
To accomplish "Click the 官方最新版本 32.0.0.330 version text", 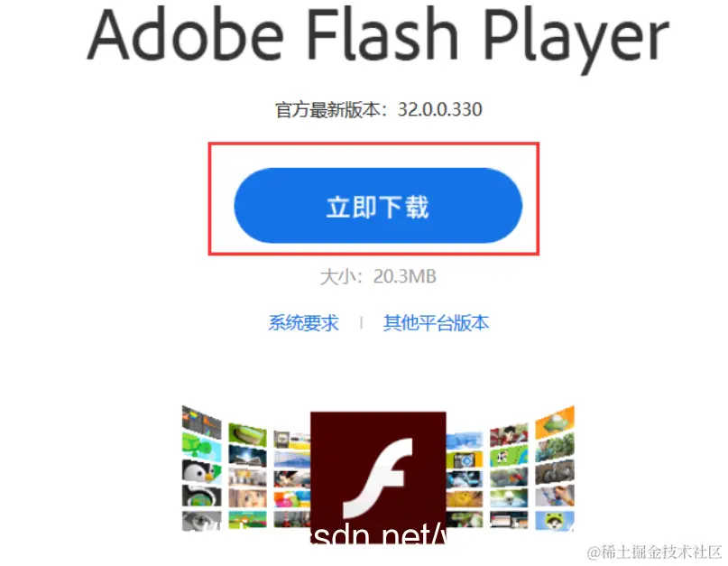I will point(378,109).
